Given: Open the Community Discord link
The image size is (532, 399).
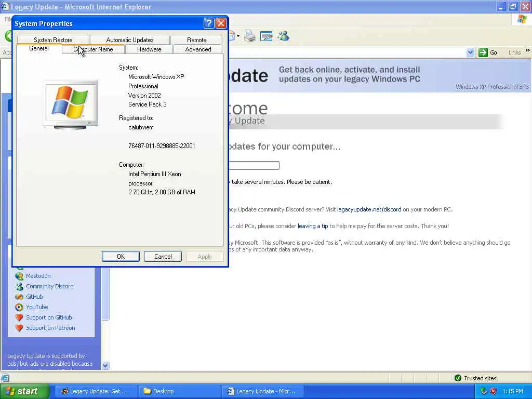Looking at the screenshot, I should click(x=49, y=286).
